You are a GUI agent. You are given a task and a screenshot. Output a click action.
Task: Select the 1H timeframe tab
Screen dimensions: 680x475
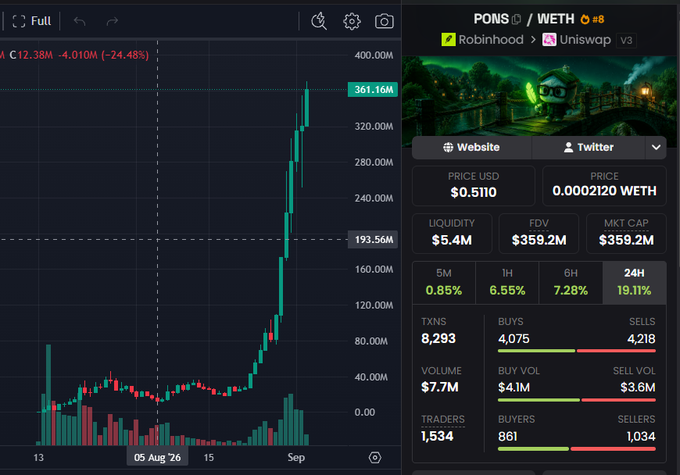[x=507, y=282]
